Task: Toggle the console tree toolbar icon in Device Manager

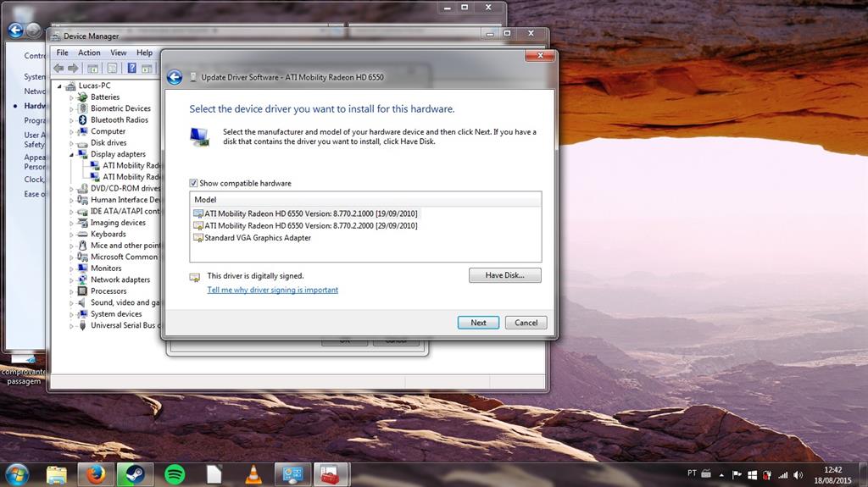Action: pos(93,68)
